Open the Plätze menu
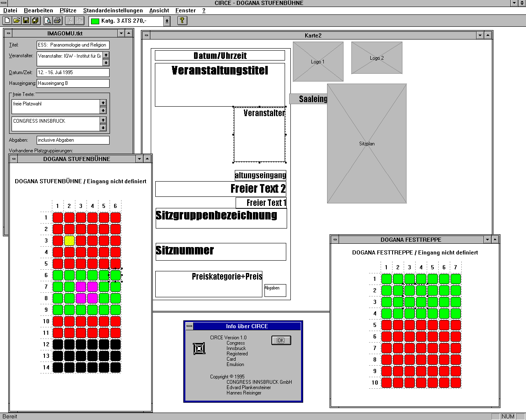 click(x=68, y=10)
